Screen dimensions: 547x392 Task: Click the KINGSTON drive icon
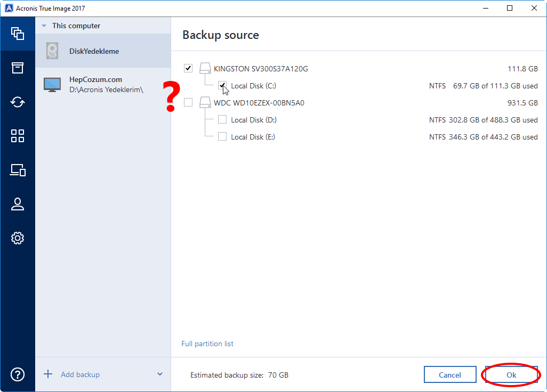click(x=205, y=68)
